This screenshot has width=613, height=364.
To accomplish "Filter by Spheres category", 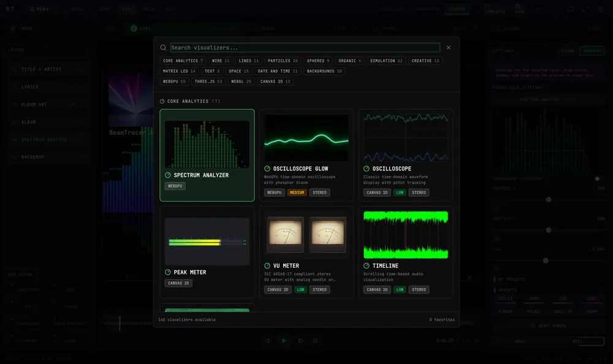I will pos(318,61).
